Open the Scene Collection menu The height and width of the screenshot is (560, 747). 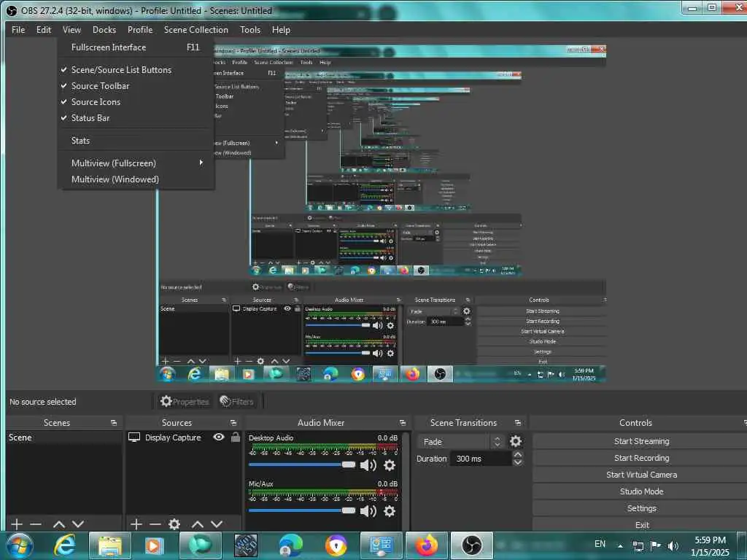(x=196, y=29)
